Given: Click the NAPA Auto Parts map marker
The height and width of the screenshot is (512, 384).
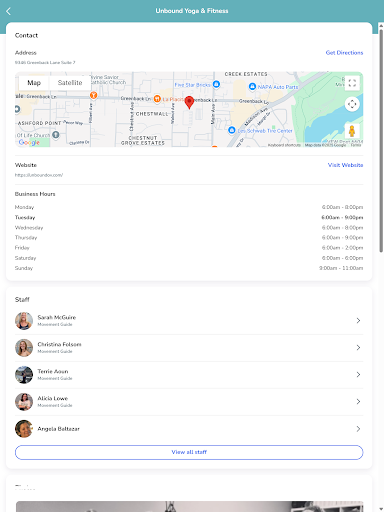Looking at the screenshot, I should 252,87.
